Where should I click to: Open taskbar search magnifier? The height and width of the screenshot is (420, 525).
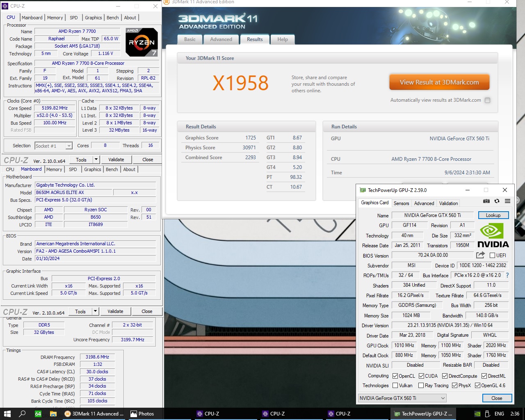click(x=23, y=414)
